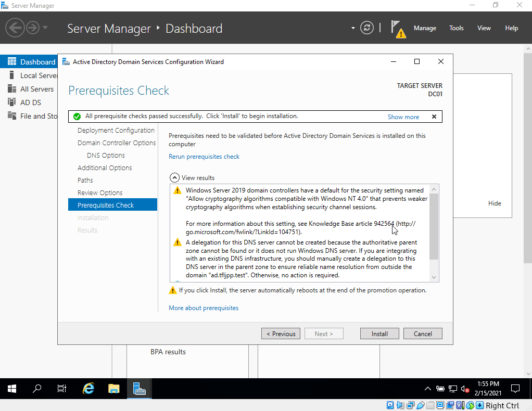Viewport: 532px width, 411px height.
Task: Dismiss the prerequisite success message bar
Action: (x=434, y=117)
